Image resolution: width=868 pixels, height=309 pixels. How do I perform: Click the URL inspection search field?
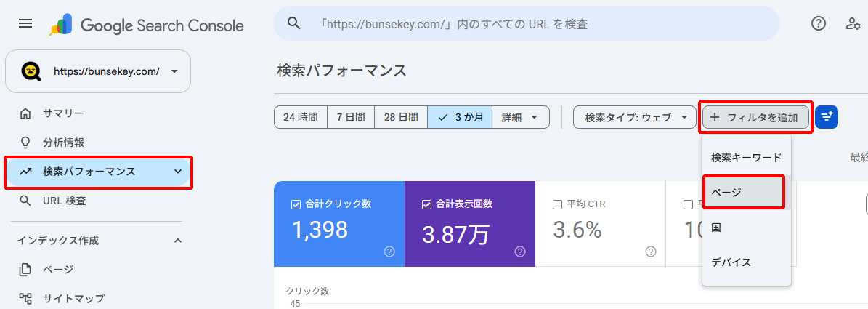(x=526, y=23)
